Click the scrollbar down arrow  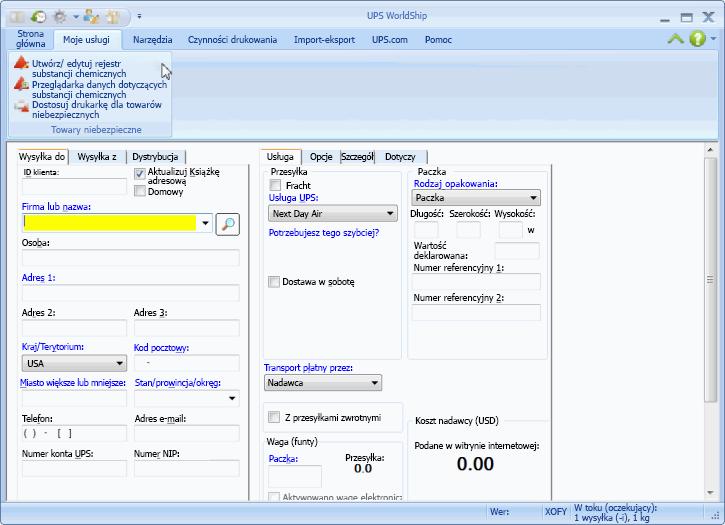(x=710, y=493)
